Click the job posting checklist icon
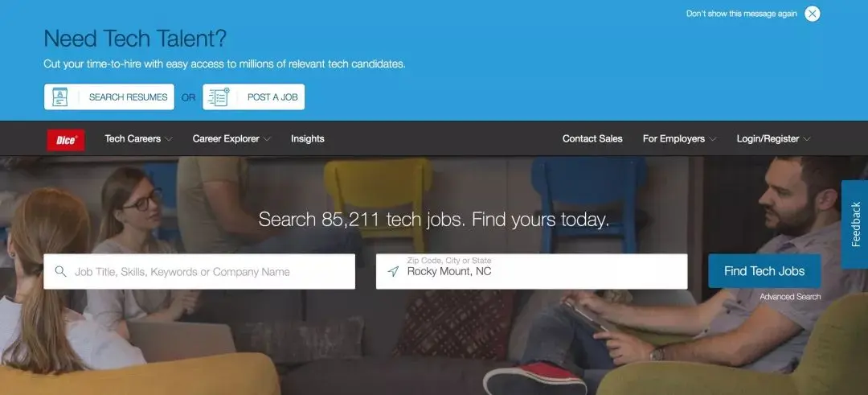This screenshot has width=868, height=395. tap(218, 97)
